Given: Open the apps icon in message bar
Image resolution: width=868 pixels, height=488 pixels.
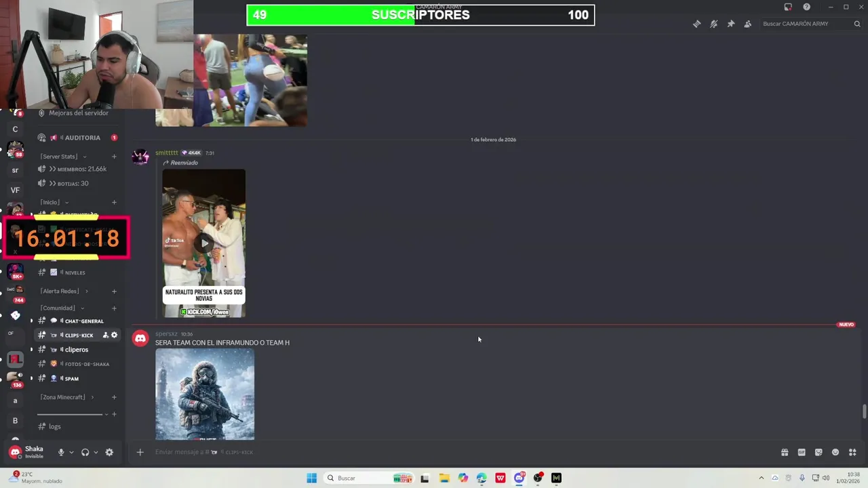Looking at the screenshot, I should point(852,452).
